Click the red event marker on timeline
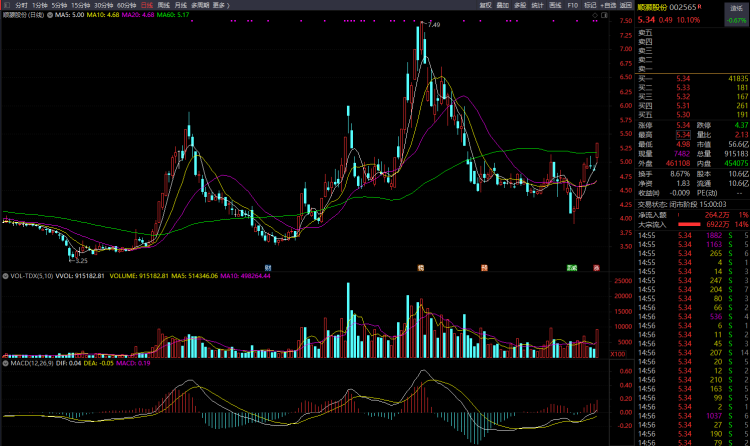Screen dimensions: 750x446 [596, 268]
